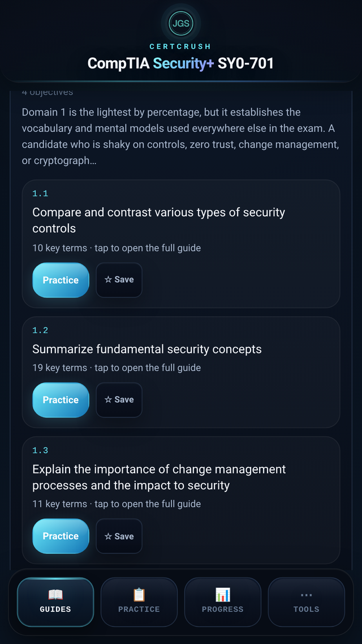The width and height of the screenshot is (362, 644).
Task: Select the open book Guides icon
Action: 55,594
